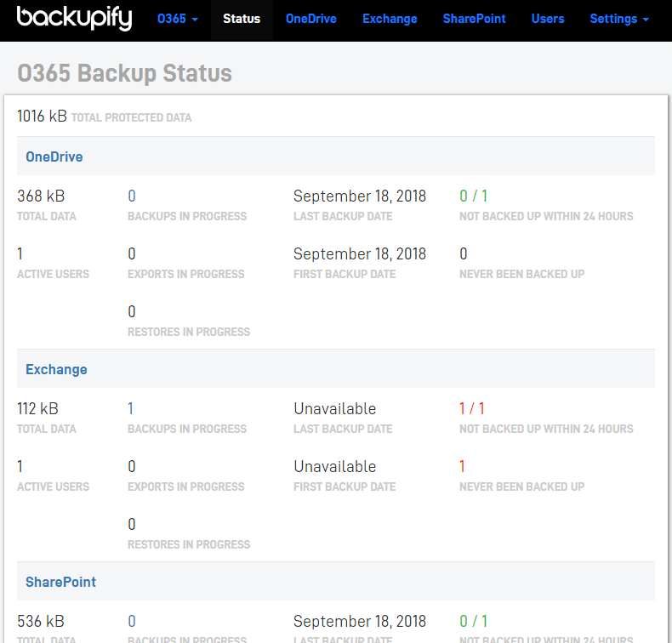Click the O365 Backup Status page heading
The width and height of the screenshot is (672, 643).
[125, 73]
